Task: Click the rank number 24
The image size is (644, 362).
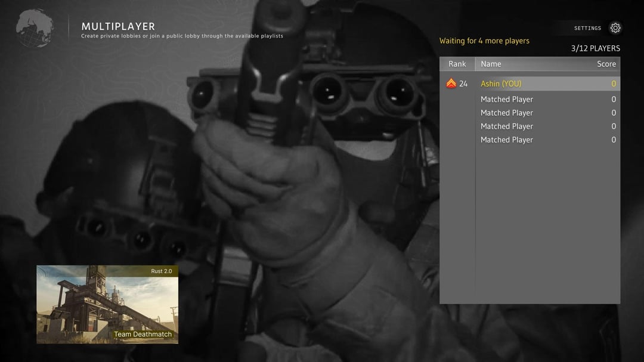Action: pos(463,84)
